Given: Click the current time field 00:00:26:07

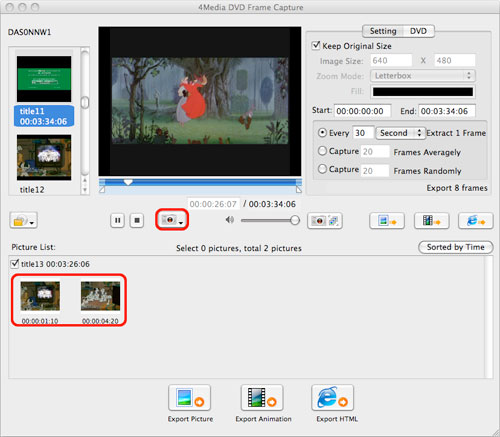Looking at the screenshot, I should (x=213, y=204).
